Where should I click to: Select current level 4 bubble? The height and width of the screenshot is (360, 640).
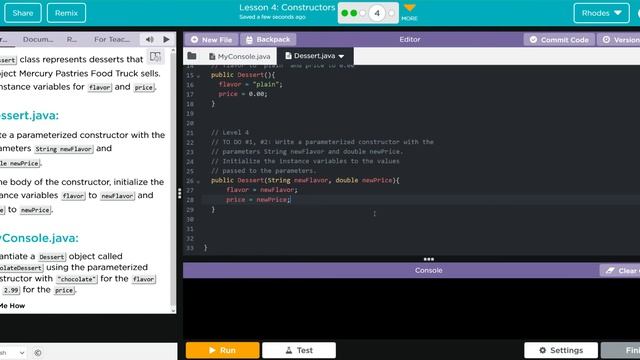pyautogui.click(x=377, y=13)
